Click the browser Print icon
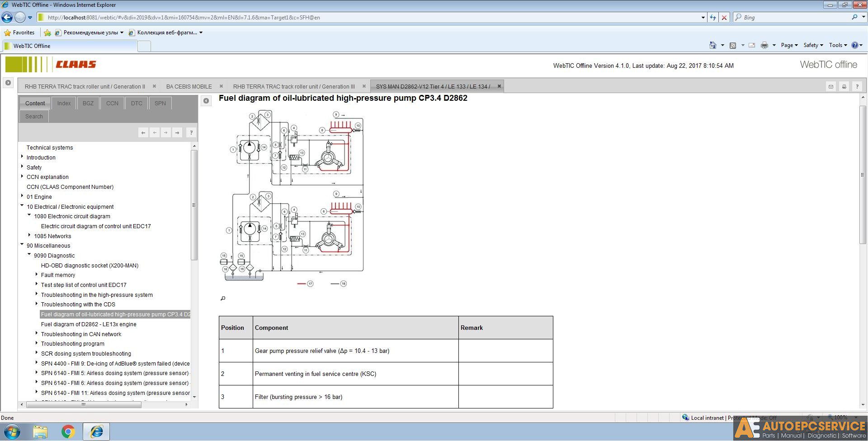 tap(764, 45)
